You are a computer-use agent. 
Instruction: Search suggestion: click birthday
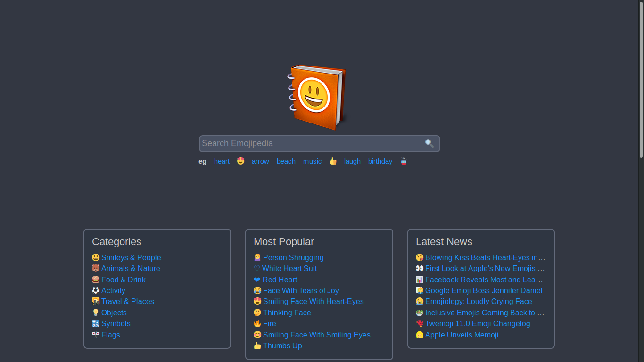(x=380, y=161)
